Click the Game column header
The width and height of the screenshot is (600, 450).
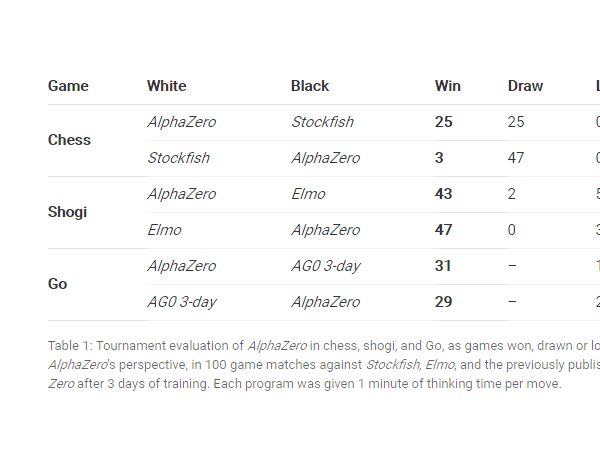coord(68,86)
